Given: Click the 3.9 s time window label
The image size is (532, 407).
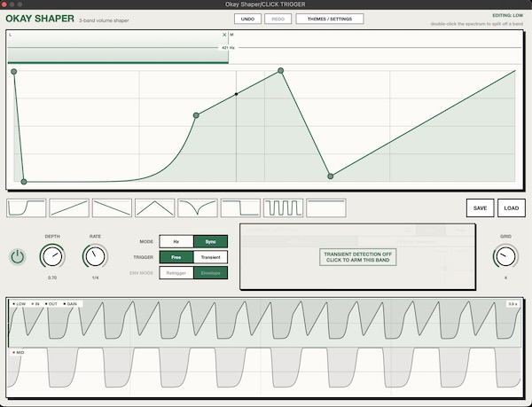Looking at the screenshot, I should (512, 304).
